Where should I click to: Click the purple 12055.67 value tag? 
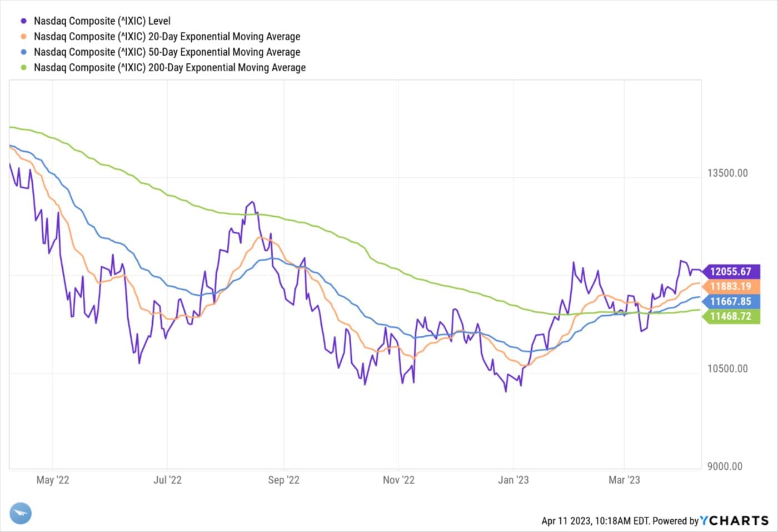click(x=731, y=271)
